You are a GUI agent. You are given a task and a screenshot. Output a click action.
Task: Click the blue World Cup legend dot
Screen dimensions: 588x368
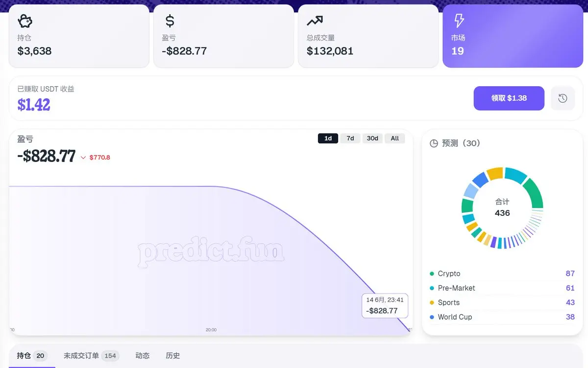[432, 317]
